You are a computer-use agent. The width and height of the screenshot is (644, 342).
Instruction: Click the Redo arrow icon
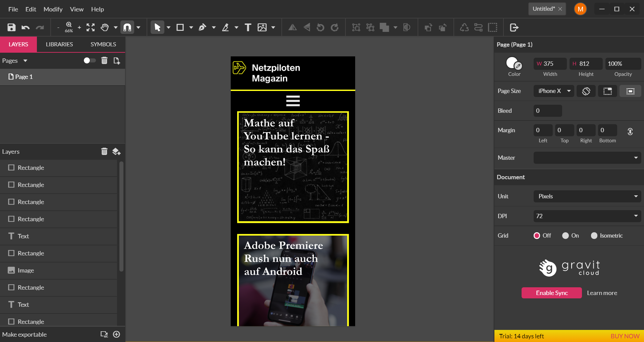pos(40,27)
